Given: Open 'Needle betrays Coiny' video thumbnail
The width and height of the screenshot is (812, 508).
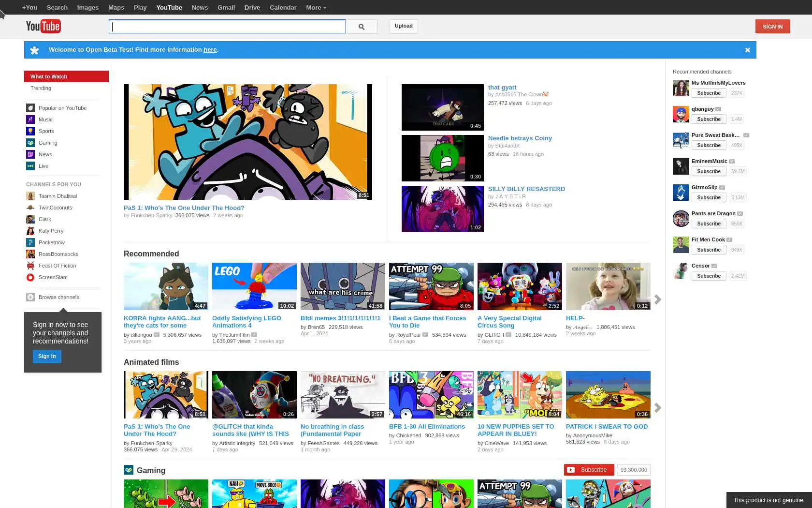Looking at the screenshot, I should pyautogui.click(x=443, y=158).
